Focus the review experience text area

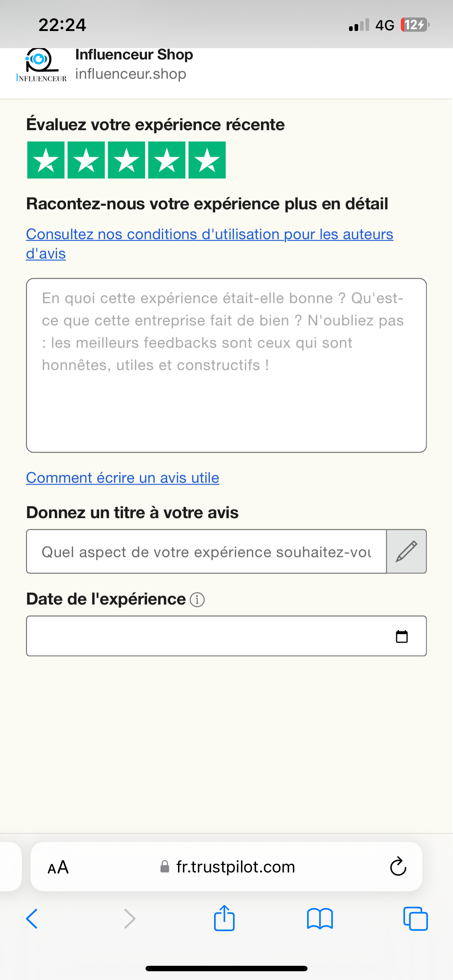click(x=226, y=365)
